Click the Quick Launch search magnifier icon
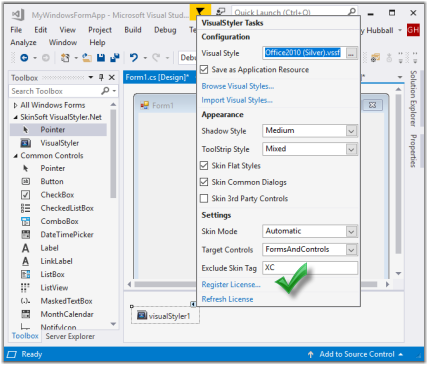The width and height of the screenshot is (428, 365). pos(352,12)
